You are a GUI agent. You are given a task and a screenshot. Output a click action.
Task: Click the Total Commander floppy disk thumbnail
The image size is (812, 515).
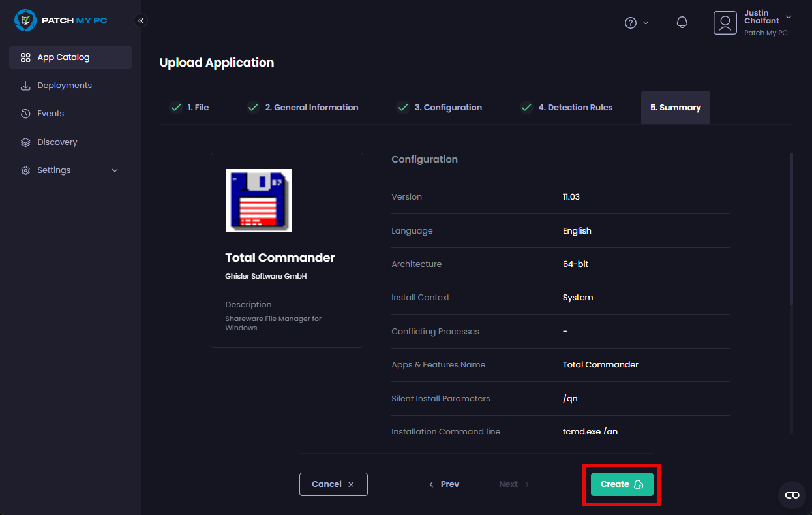[259, 200]
